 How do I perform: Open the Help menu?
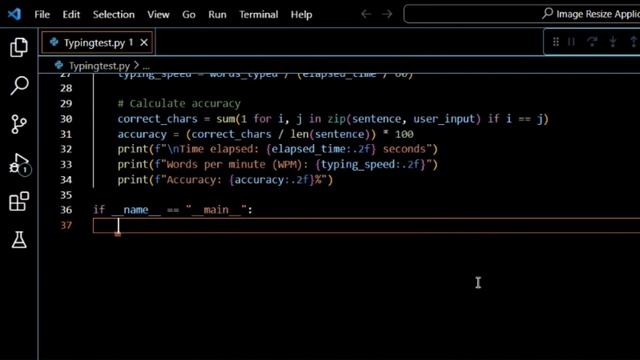click(x=301, y=15)
